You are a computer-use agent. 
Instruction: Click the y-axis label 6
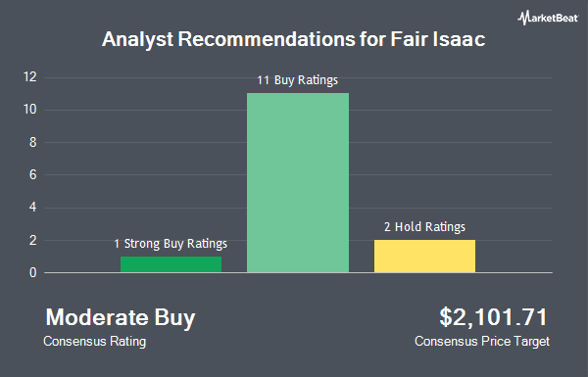[x=33, y=174]
